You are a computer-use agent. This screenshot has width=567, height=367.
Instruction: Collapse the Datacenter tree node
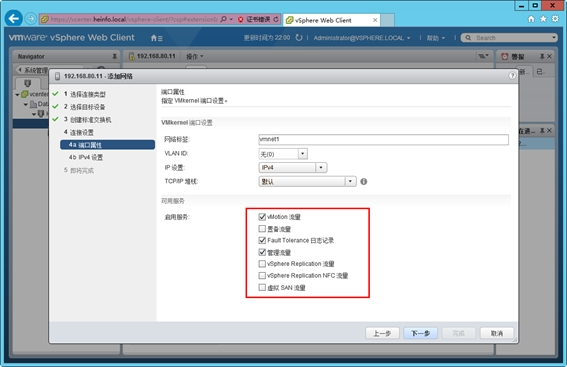pos(25,104)
